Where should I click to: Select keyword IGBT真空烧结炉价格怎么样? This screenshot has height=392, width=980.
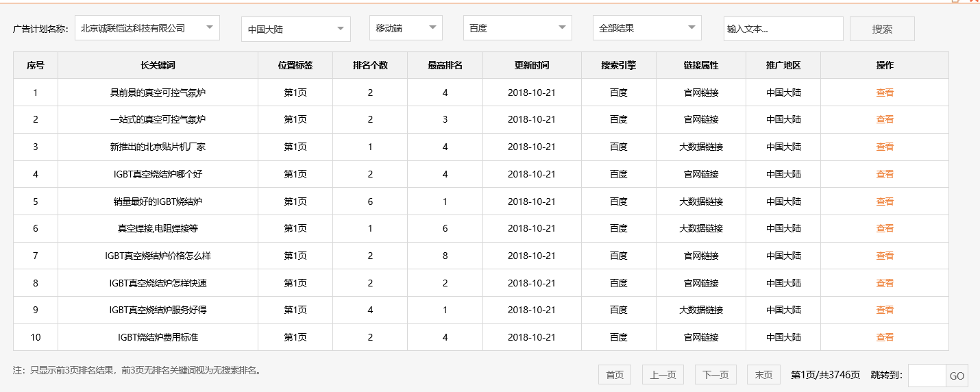(158, 256)
